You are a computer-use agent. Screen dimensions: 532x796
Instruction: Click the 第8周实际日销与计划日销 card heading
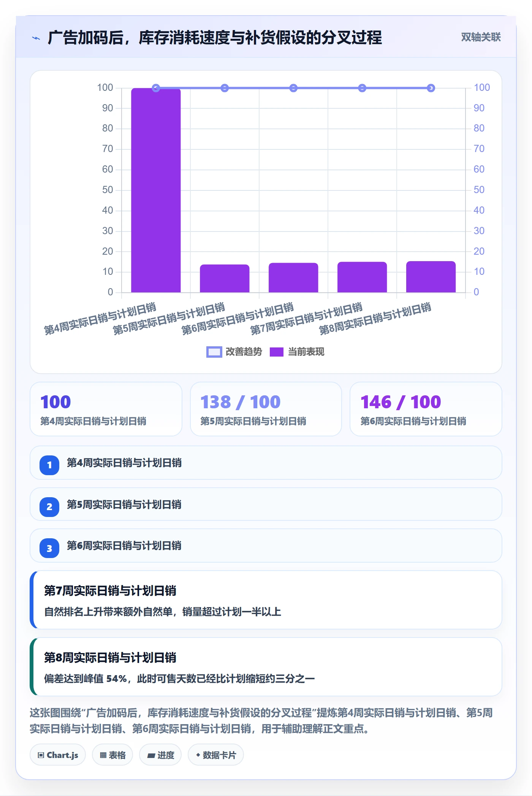pos(110,658)
